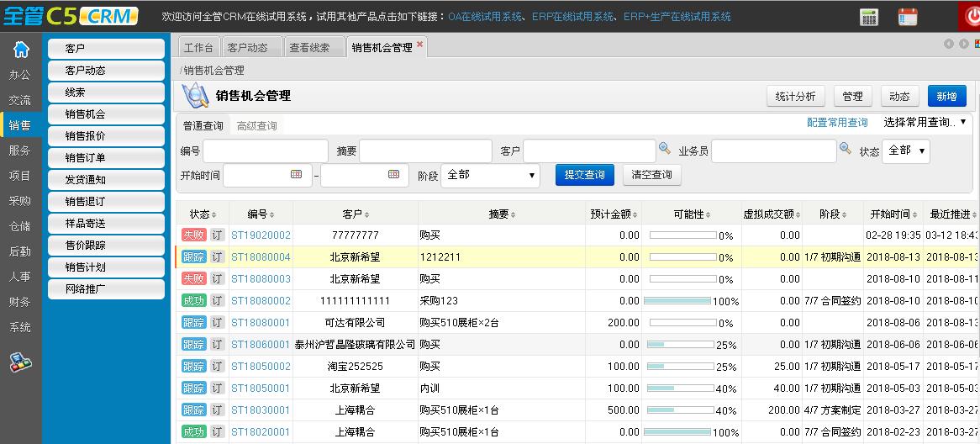980x444 pixels.
Task: Open 销售订单 submenu item
Action: coord(106,158)
